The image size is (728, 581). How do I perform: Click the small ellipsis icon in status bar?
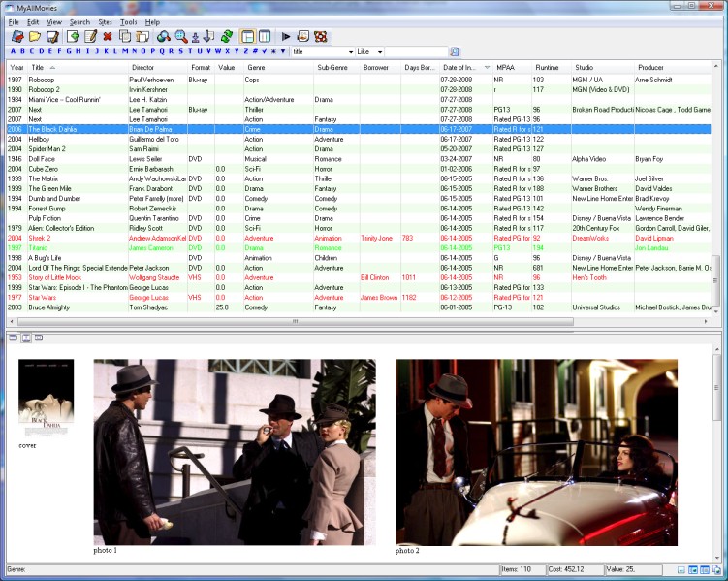681,570
